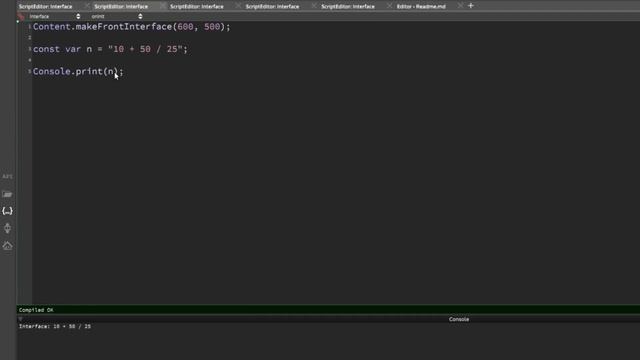Close the leftmost ScriptEditor: Interface tab
Screen dimensions: 640x360
click(87, 6)
